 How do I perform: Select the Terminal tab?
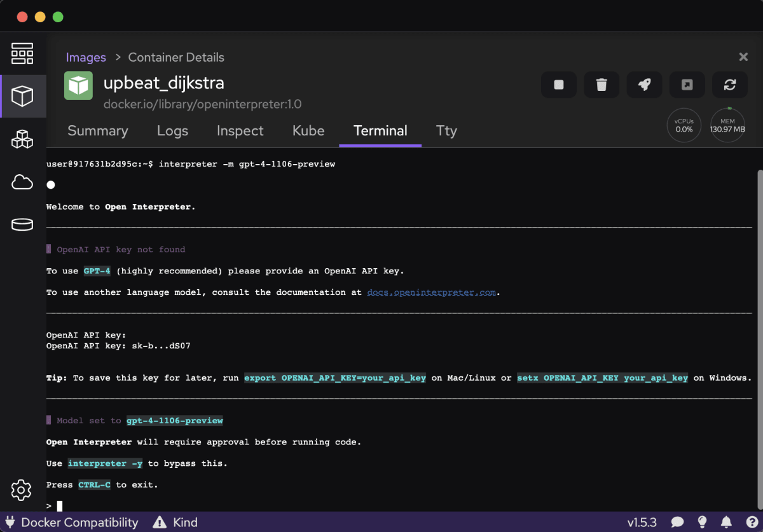[380, 131]
